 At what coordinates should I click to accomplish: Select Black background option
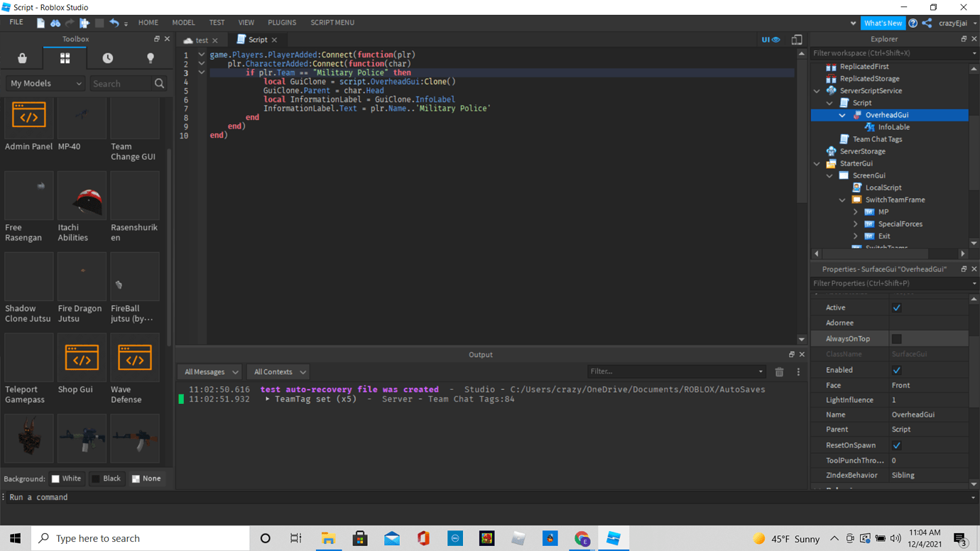(x=107, y=479)
